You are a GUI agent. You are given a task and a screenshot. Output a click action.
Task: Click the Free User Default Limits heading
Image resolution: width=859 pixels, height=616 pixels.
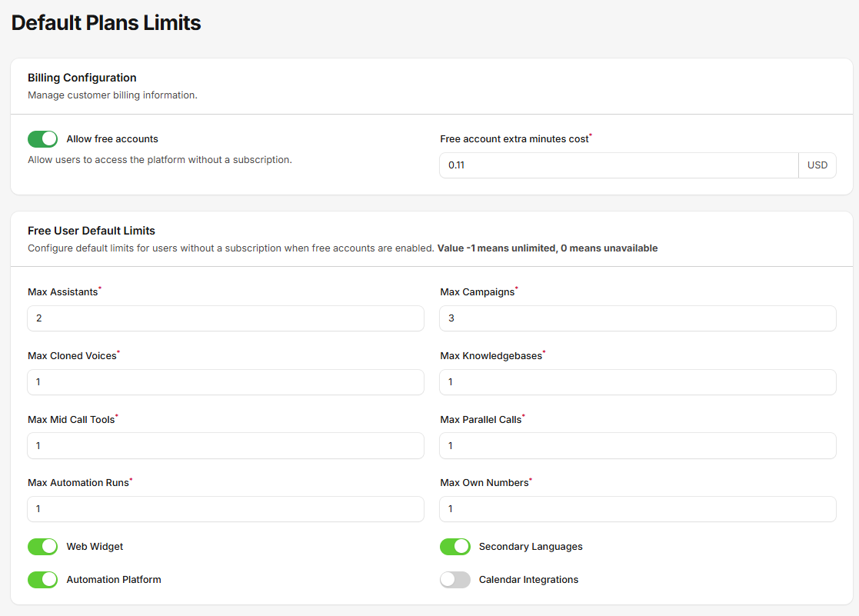90,230
